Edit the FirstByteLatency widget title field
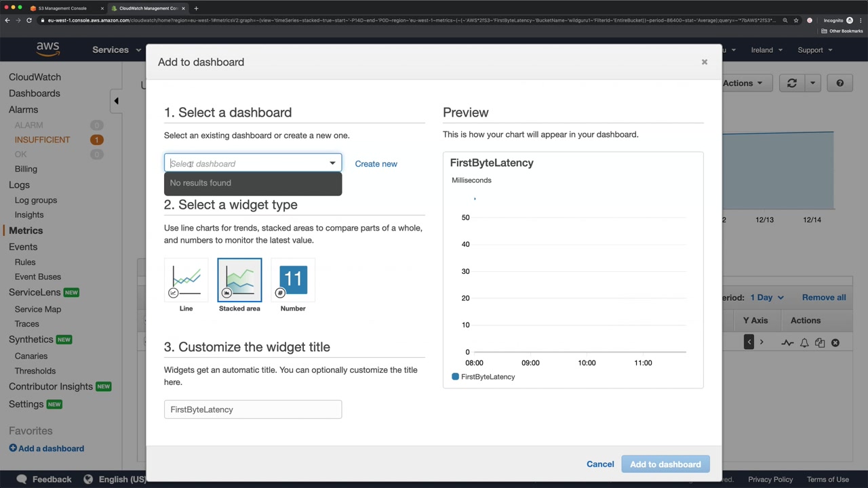Viewport: 868px width, 488px height. (x=252, y=409)
